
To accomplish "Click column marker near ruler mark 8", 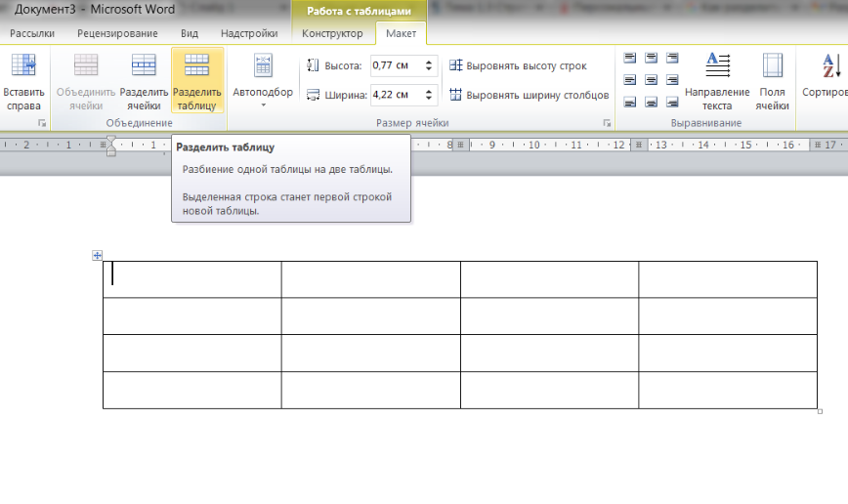I will pos(460,145).
